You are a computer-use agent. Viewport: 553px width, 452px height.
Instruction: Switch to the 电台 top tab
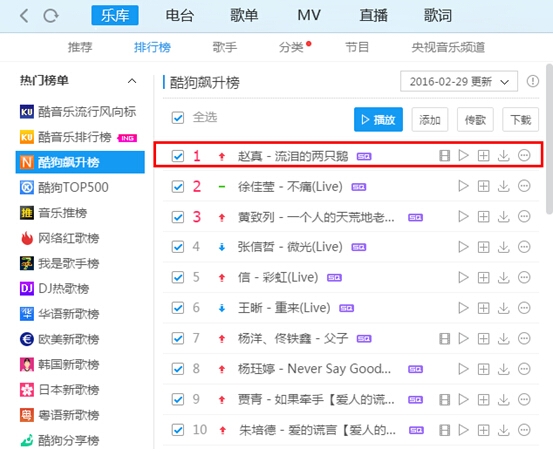[180, 16]
